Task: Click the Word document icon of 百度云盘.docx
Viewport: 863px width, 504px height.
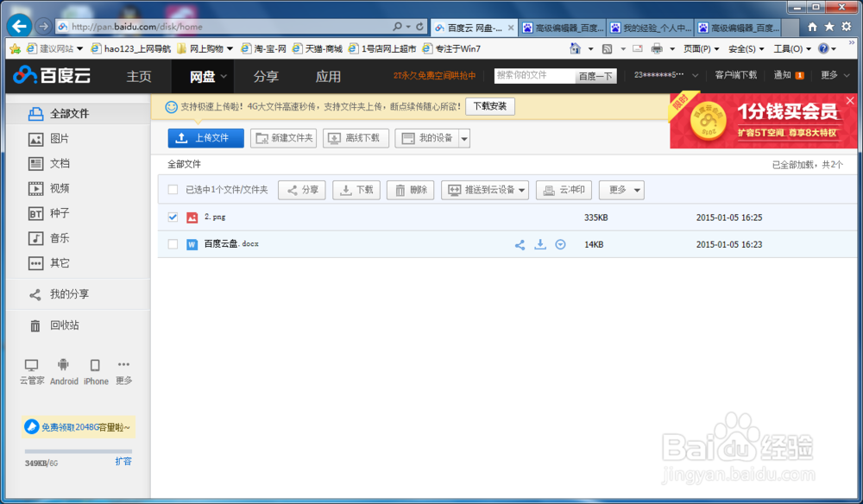Action: point(192,245)
